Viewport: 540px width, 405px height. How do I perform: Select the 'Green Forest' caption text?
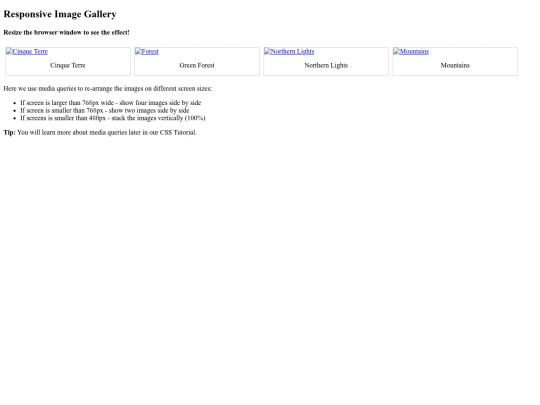pyautogui.click(x=197, y=65)
